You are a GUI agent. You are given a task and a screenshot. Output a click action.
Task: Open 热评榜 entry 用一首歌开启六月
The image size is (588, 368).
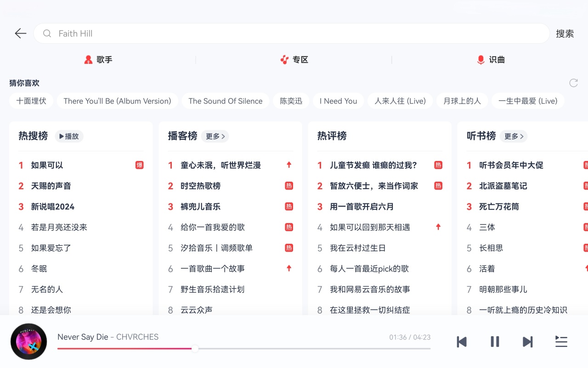(x=362, y=207)
